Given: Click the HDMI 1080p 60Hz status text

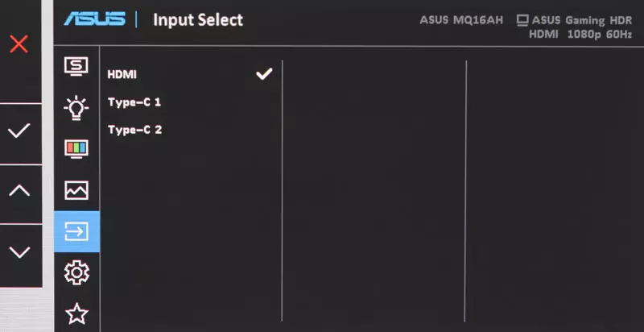Looking at the screenshot, I should point(580,35).
